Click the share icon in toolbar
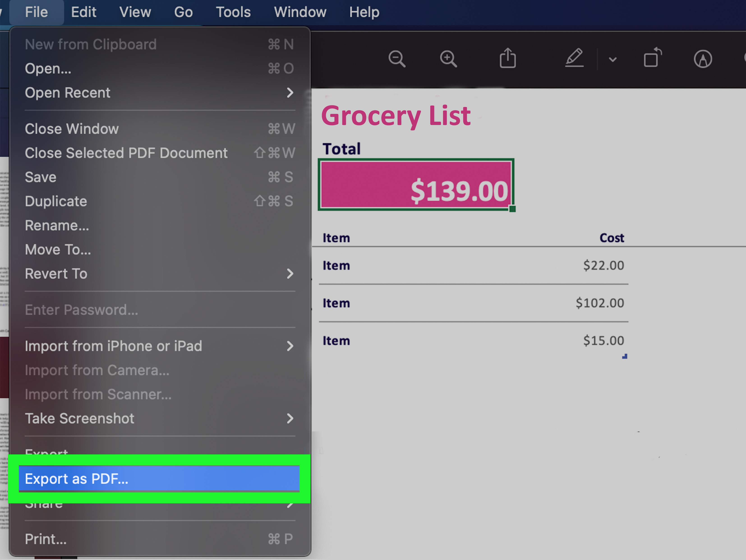Image resolution: width=746 pixels, height=560 pixels. tap(508, 58)
